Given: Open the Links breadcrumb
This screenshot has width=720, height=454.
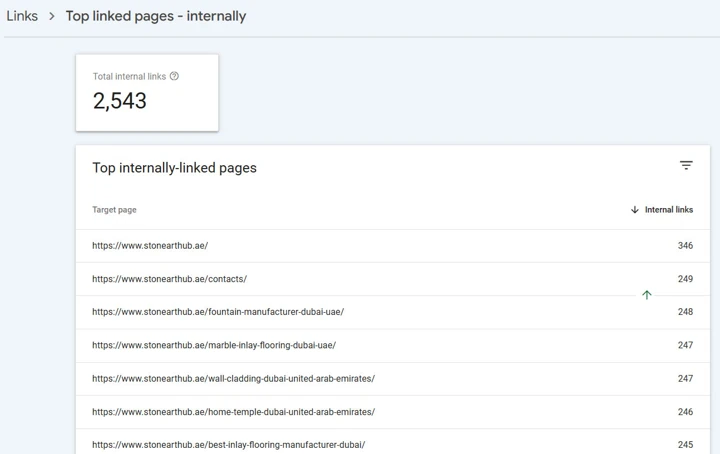Looking at the screenshot, I should pyautogui.click(x=22, y=16).
